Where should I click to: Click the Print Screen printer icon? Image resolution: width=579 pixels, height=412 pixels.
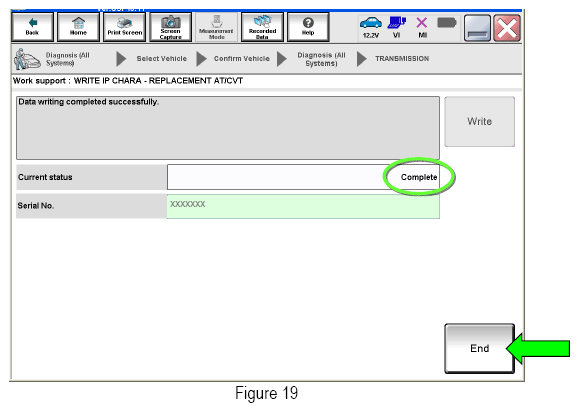point(124,27)
